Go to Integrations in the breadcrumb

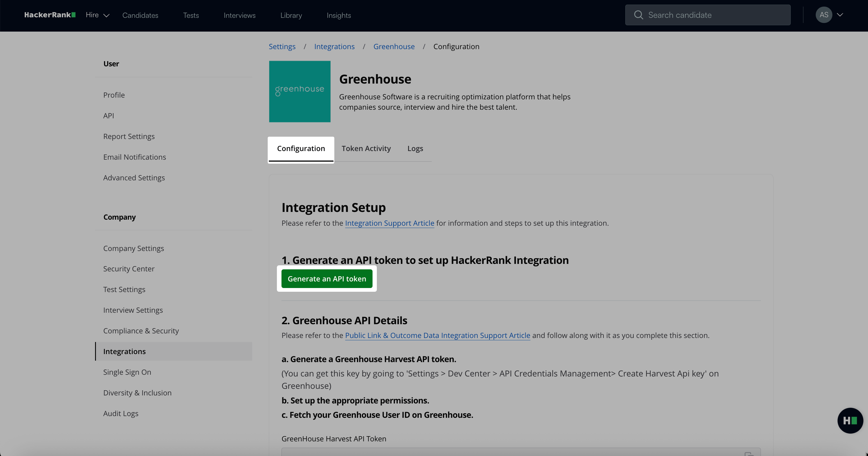[x=334, y=47]
